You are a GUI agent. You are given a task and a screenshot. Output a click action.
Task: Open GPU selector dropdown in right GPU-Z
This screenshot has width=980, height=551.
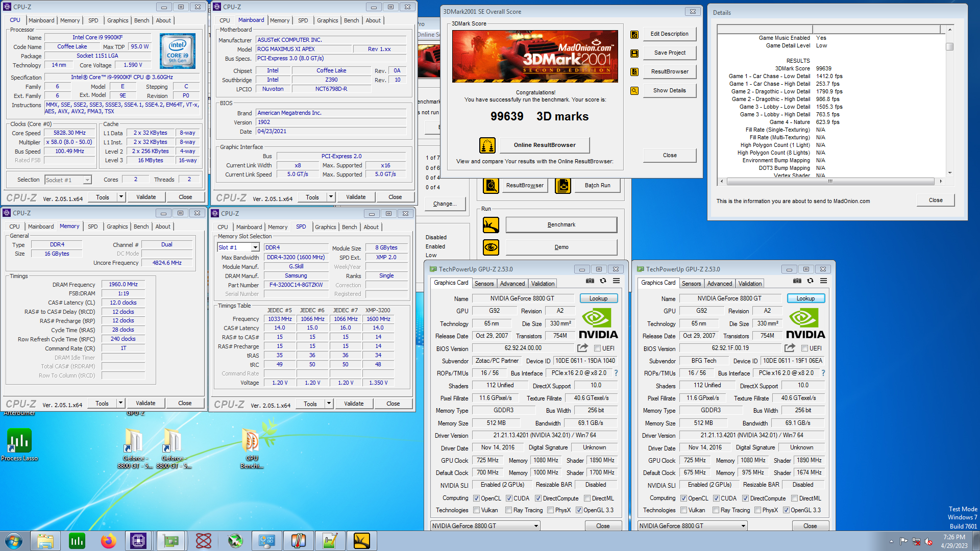[x=692, y=526]
